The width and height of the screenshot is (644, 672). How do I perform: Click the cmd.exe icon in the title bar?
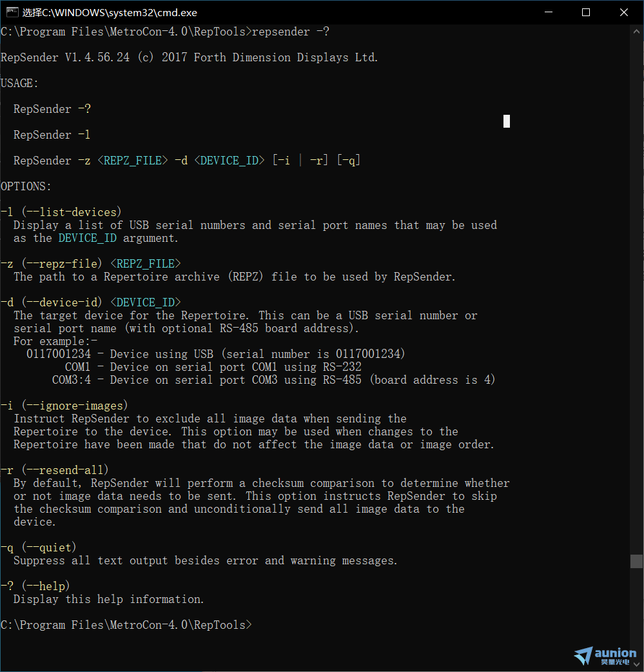(12, 12)
